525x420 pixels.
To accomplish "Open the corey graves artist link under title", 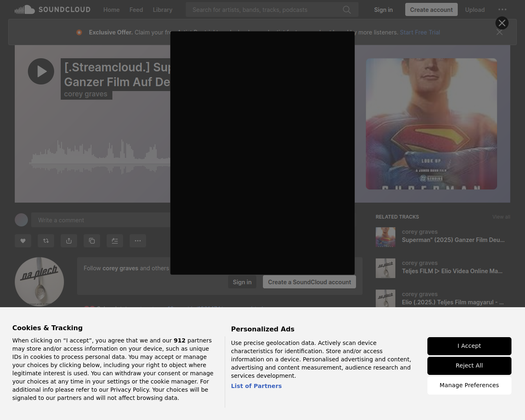I will pos(86,94).
